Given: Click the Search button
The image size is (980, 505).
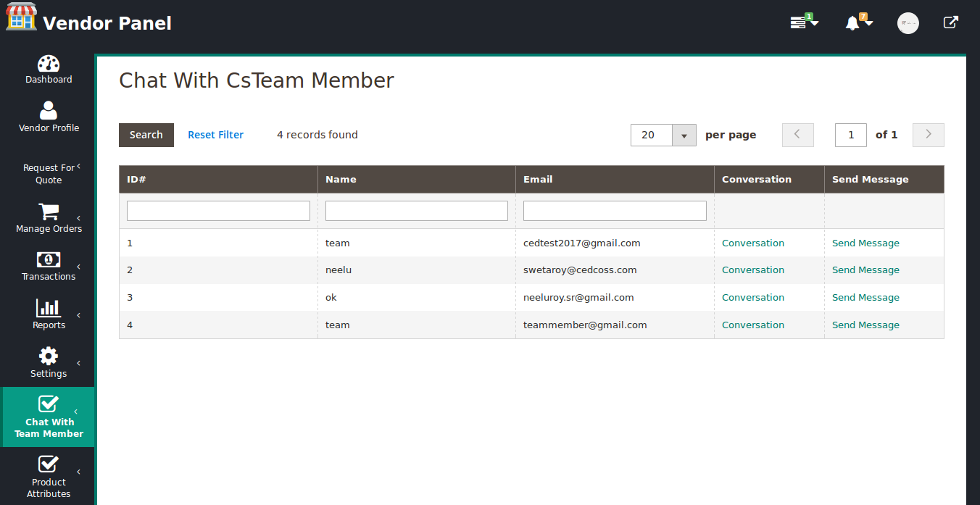Looking at the screenshot, I should click(x=146, y=135).
